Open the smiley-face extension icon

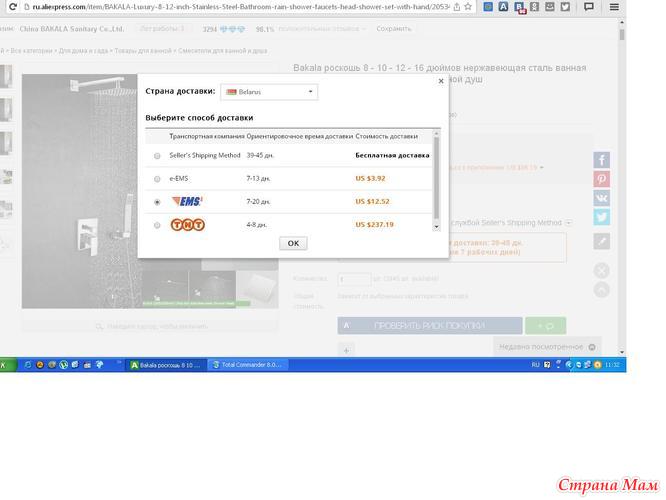[x=550, y=7]
